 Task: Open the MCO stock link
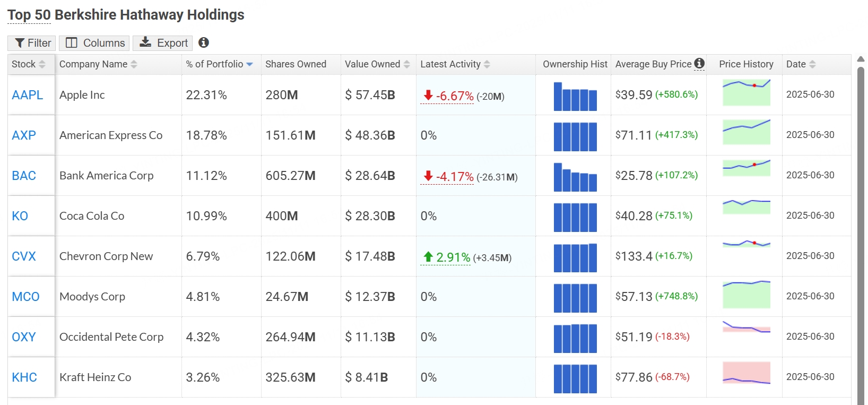[25, 297]
